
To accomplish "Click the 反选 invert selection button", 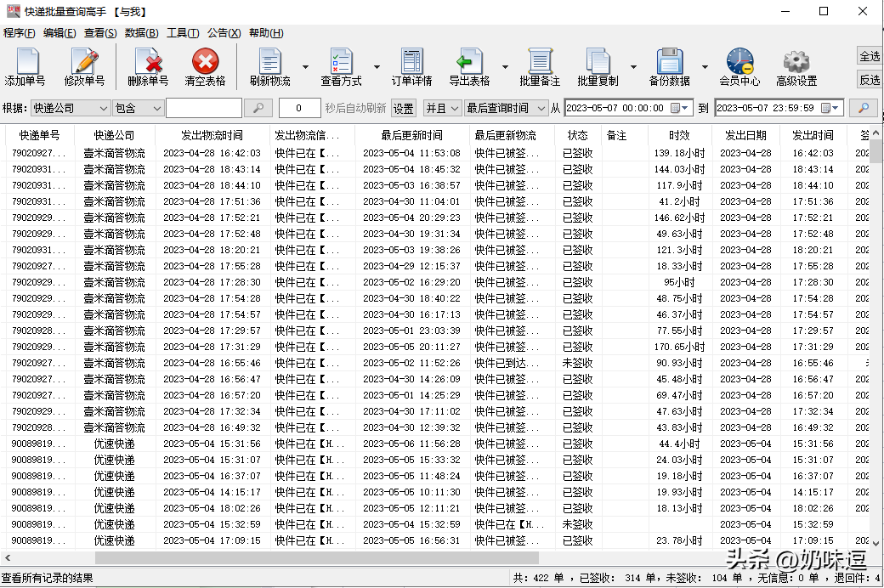I will point(870,79).
